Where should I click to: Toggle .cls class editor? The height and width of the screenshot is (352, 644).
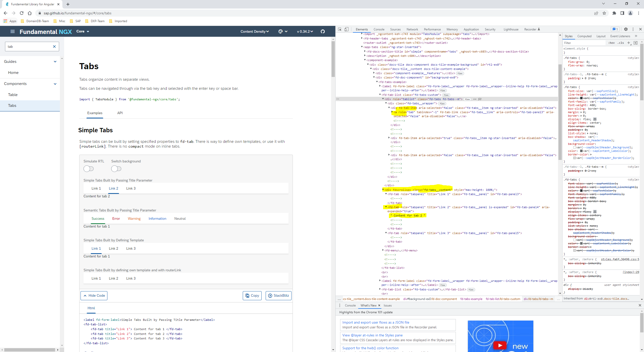click(621, 43)
